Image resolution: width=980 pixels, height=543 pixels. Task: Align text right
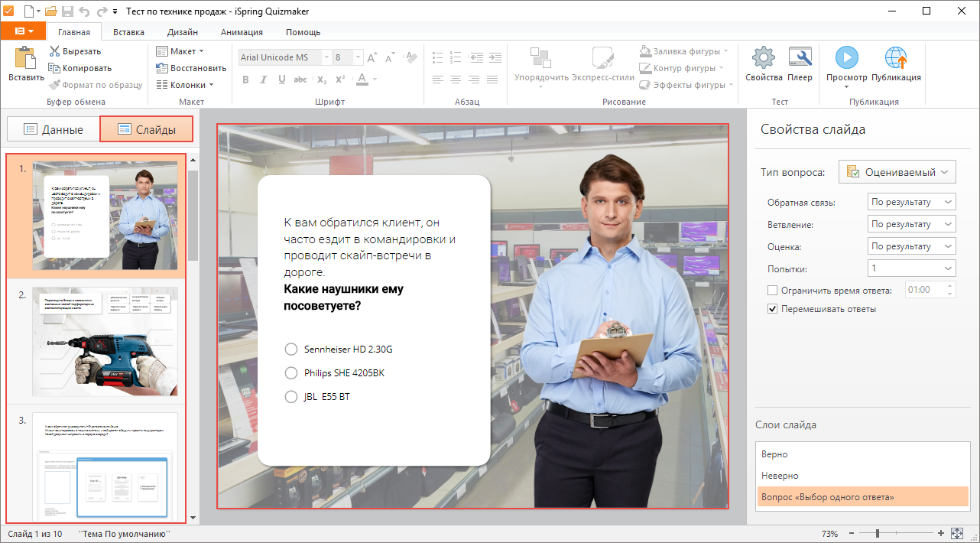click(475, 80)
